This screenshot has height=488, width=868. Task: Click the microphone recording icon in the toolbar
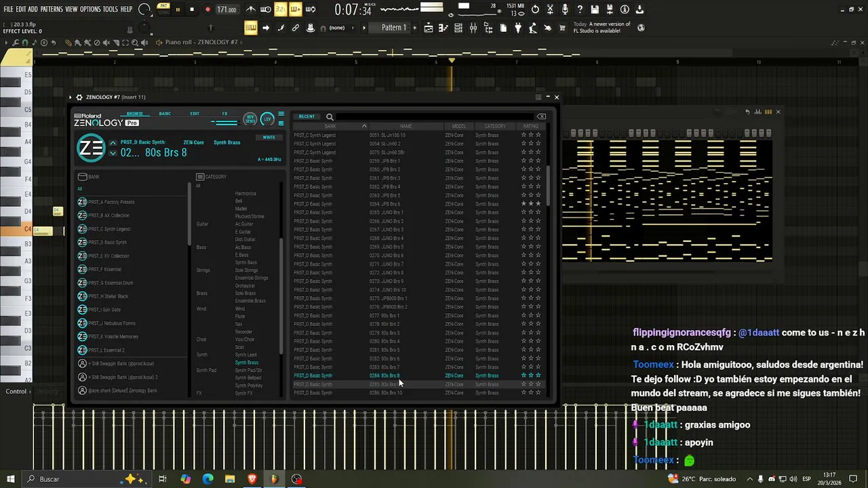(565, 9)
